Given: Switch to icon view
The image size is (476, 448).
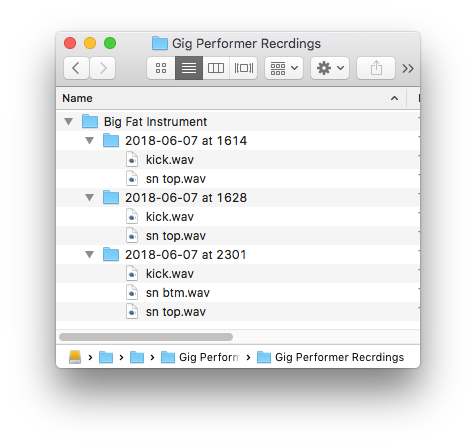Looking at the screenshot, I should [161, 68].
